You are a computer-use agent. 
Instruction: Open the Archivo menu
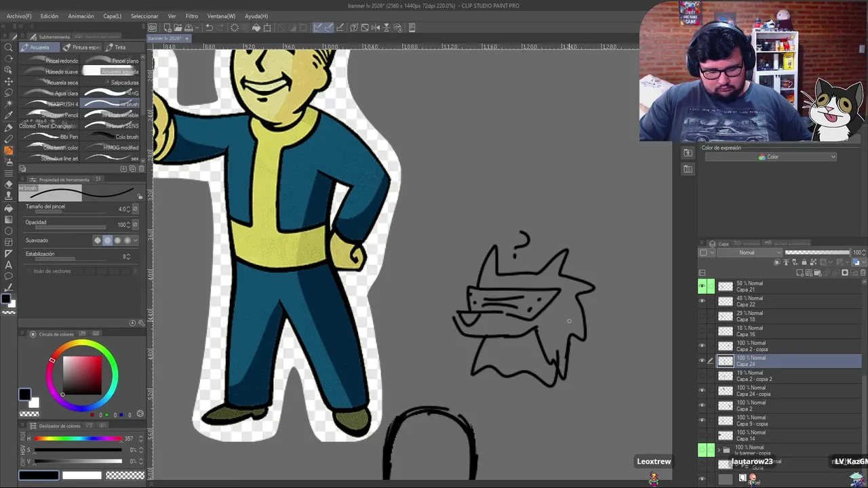tap(19, 16)
